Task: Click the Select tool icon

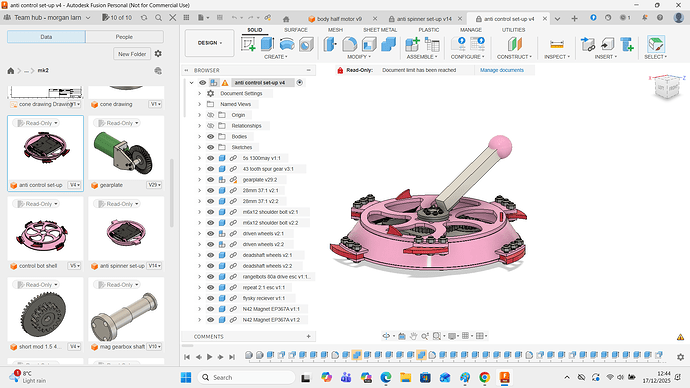Action: tap(656, 44)
